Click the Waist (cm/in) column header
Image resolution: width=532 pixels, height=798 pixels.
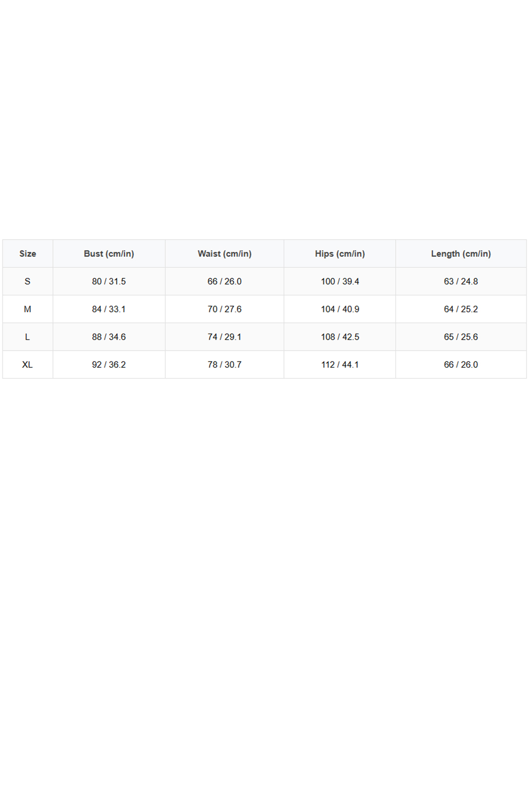pyautogui.click(x=224, y=254)
